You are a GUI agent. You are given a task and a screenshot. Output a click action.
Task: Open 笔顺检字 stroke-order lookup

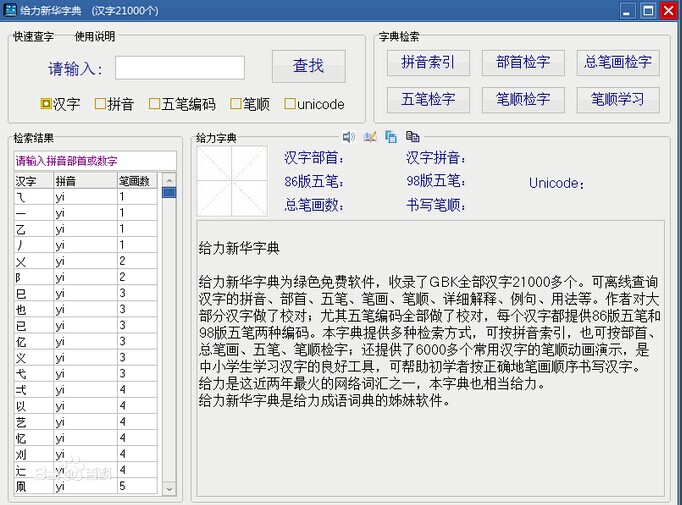point(523,100)
